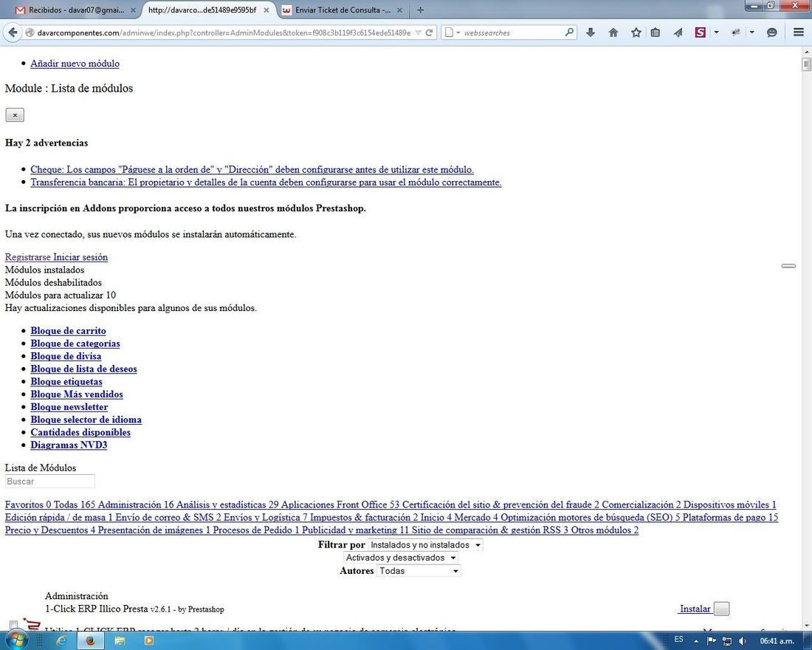The width and height of the screenshot is (812, 650).
Task: Show hidden tray icons arrow
Action: [696, 641]
